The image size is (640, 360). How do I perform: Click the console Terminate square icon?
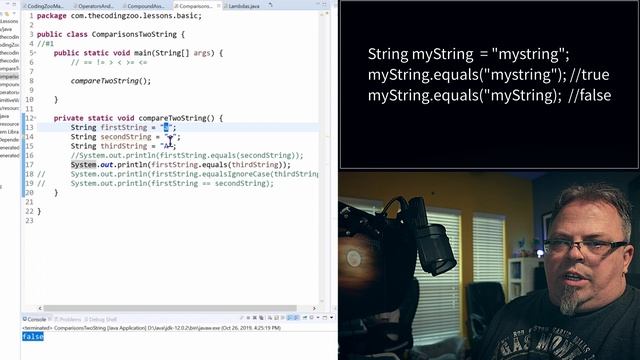point(248,318)
